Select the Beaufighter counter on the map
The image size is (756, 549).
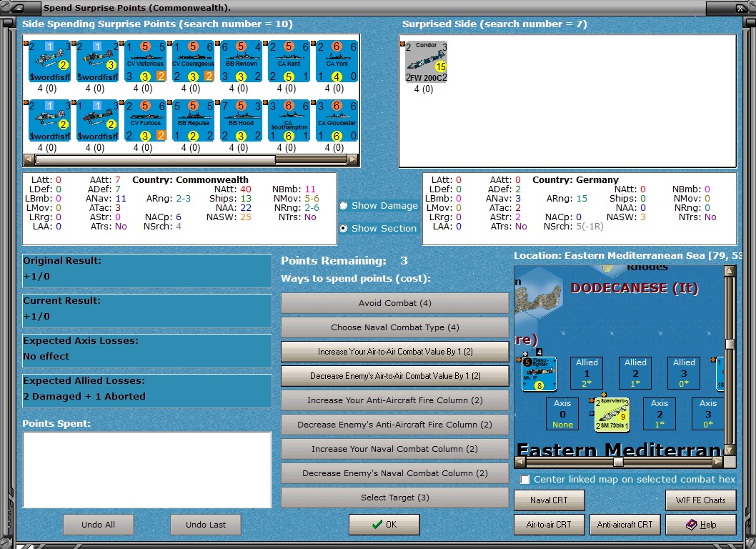[539, 374]
